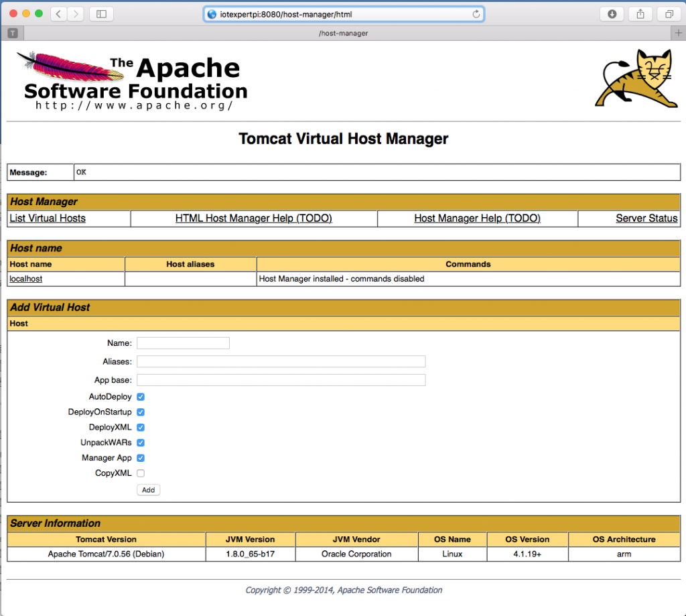
Task: Focus the Aliases input field
Action: coord(281,361)
